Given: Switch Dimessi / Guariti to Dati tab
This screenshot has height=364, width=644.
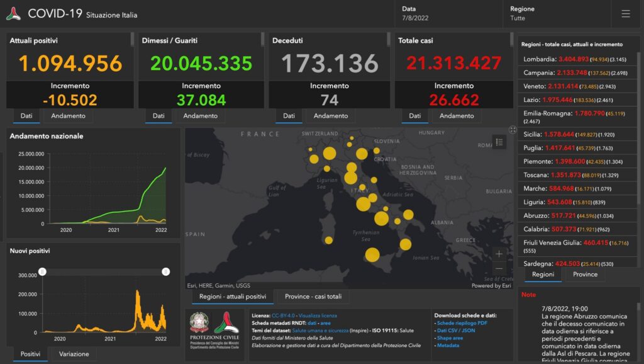Looking at the screenshot, I should [158, 116].
